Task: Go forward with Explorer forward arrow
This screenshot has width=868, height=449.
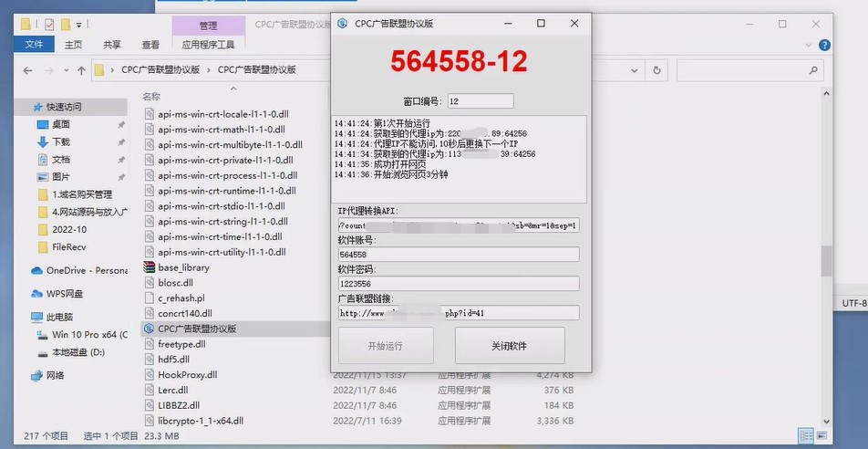Action: [x=49, y=70]
